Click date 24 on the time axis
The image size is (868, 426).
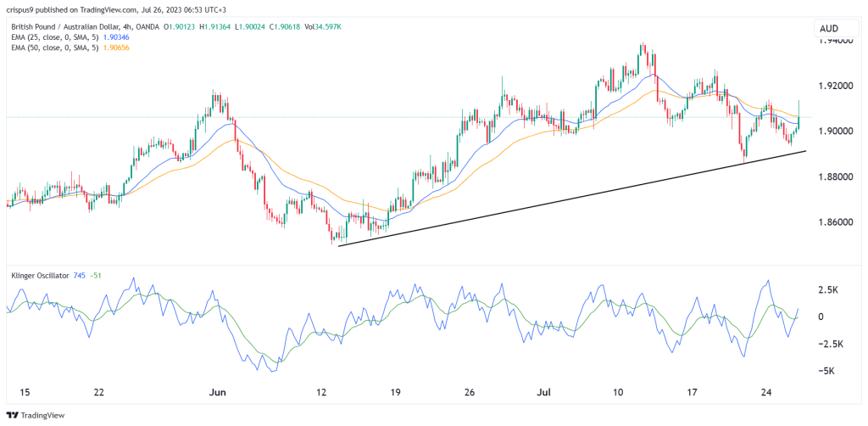pos(765,392)
